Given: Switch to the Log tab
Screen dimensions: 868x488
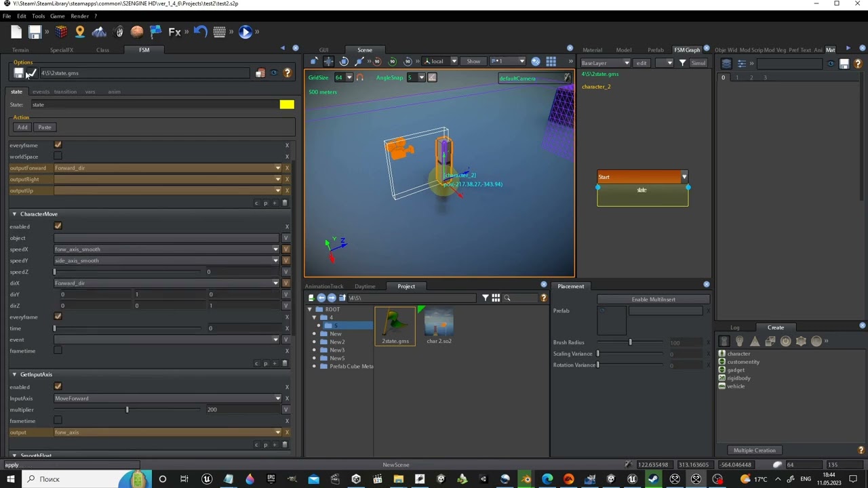Looking at the screenshot, I should click(735, 327).
